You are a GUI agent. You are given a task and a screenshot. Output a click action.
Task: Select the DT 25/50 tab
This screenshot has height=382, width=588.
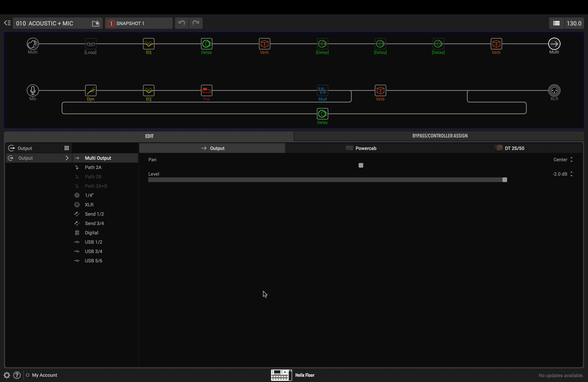pos(509,148)
